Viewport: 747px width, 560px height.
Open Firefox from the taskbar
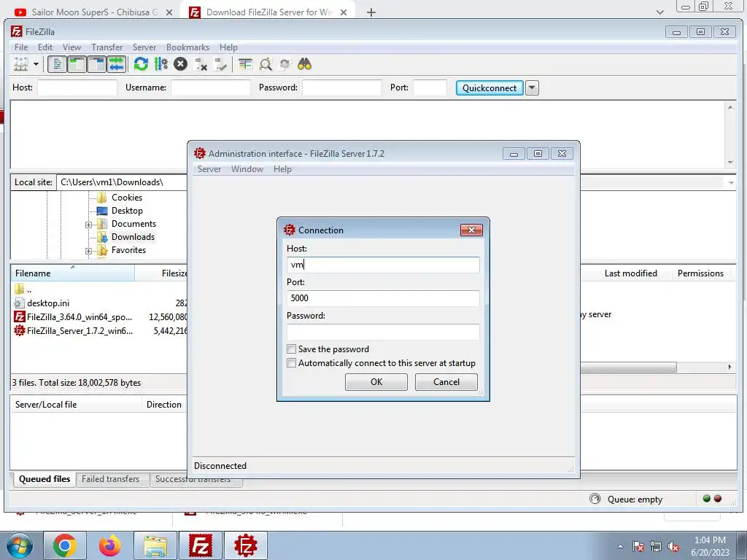(x=110, y=545)
